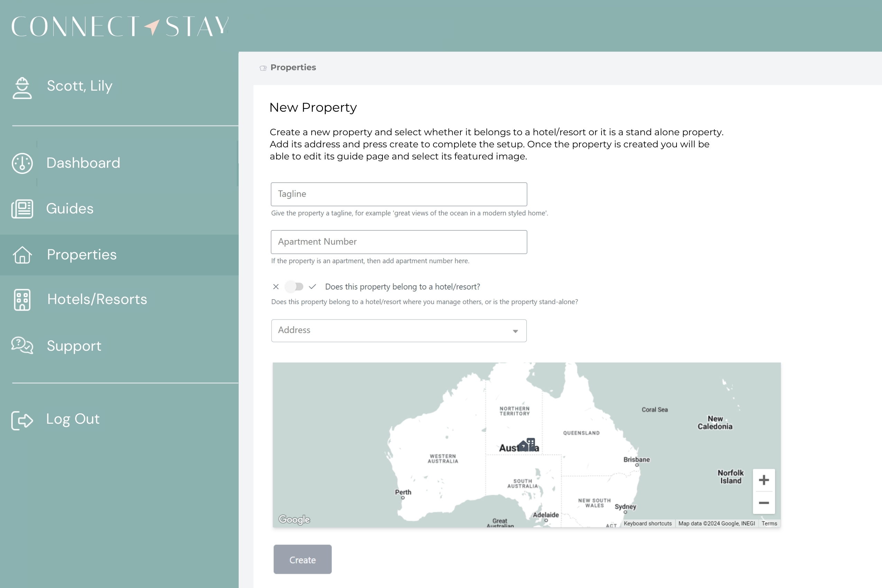Focus the Tagline input field
The image size is (882, 588).
(399, 194)
